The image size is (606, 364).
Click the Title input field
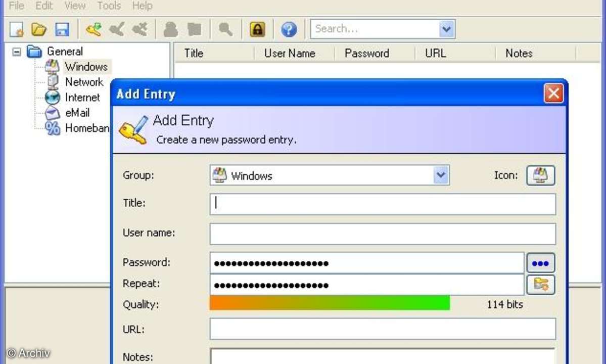click(x=383, y=204)
